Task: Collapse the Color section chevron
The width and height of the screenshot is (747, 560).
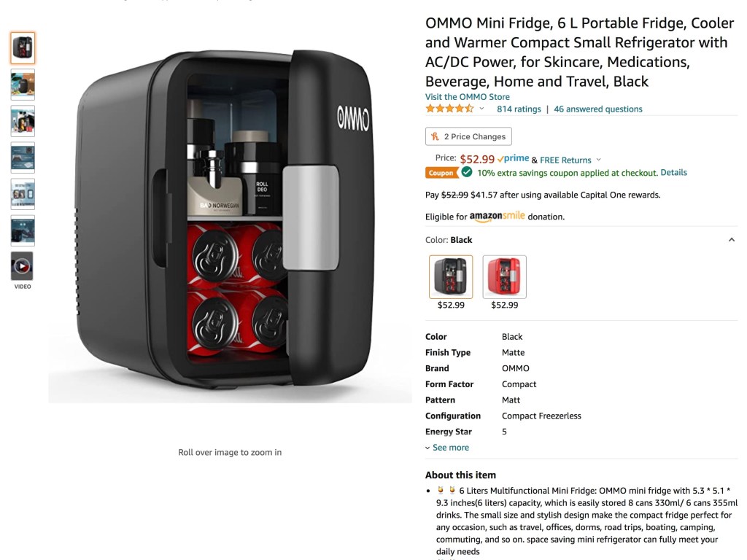Action: tap(731, 240)
